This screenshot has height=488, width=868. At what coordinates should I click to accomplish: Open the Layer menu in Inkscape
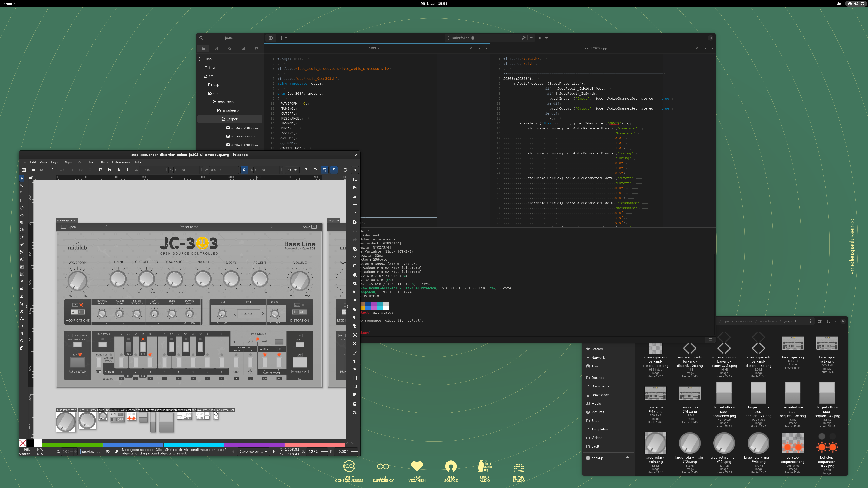pos(55,162)
